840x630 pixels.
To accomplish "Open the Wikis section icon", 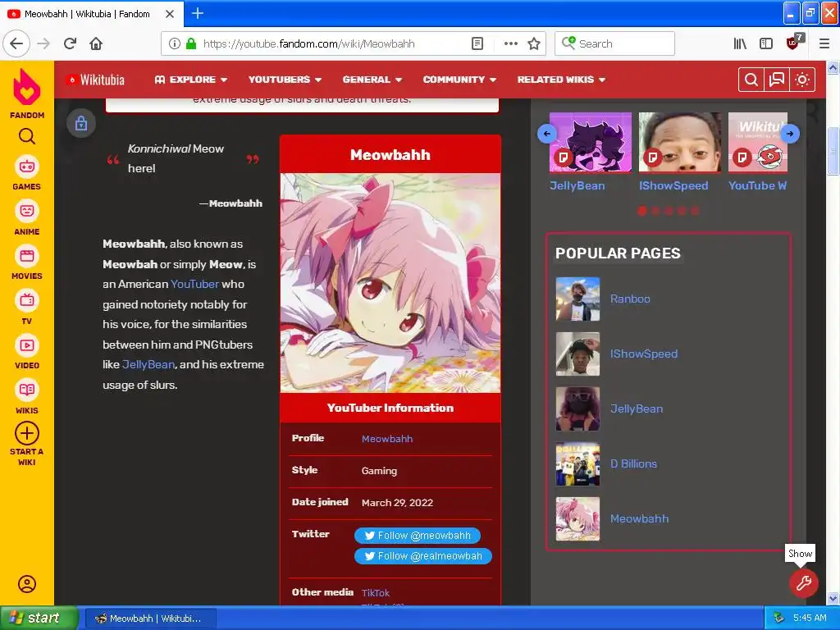I will pyautogui.click(x=27, y=390).
